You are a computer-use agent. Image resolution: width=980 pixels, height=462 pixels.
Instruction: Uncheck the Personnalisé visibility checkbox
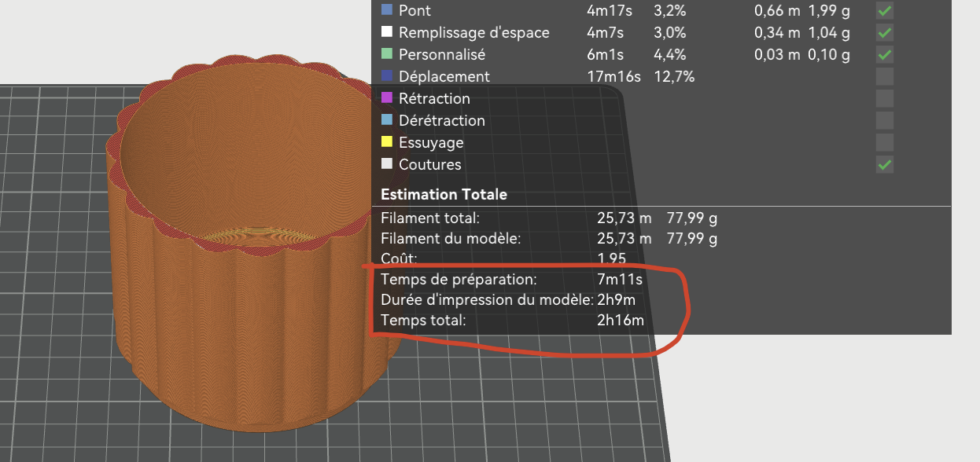click(885, 55)
